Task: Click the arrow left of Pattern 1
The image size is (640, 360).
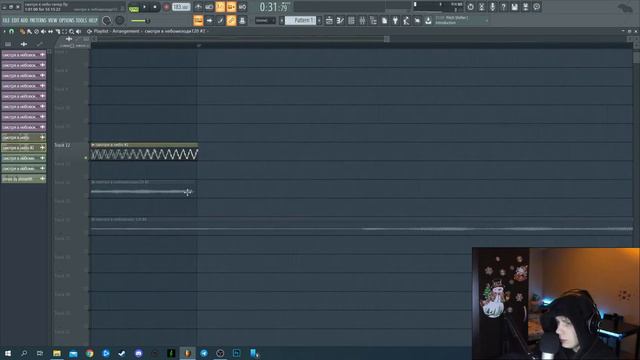Action: [x=282, y=20]
